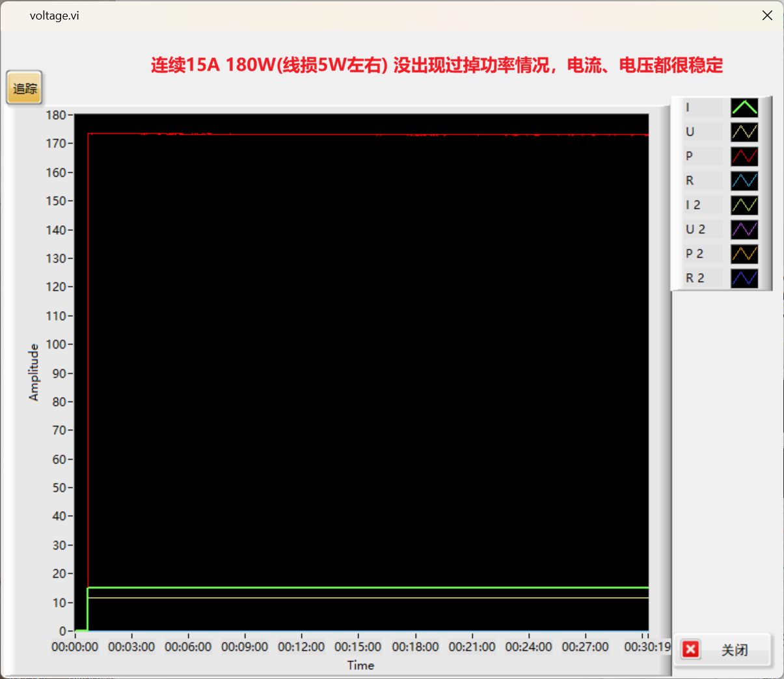Image resolution: width=784 pixels, height=679 pixels.
Task: Select the U 2 plot label in legend
Action: tap(703, 230)
